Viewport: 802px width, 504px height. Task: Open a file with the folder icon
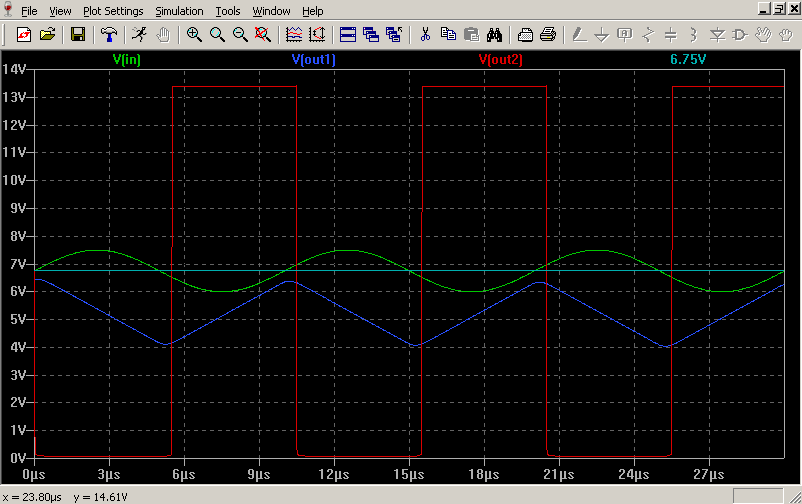(x=48, y=35)
